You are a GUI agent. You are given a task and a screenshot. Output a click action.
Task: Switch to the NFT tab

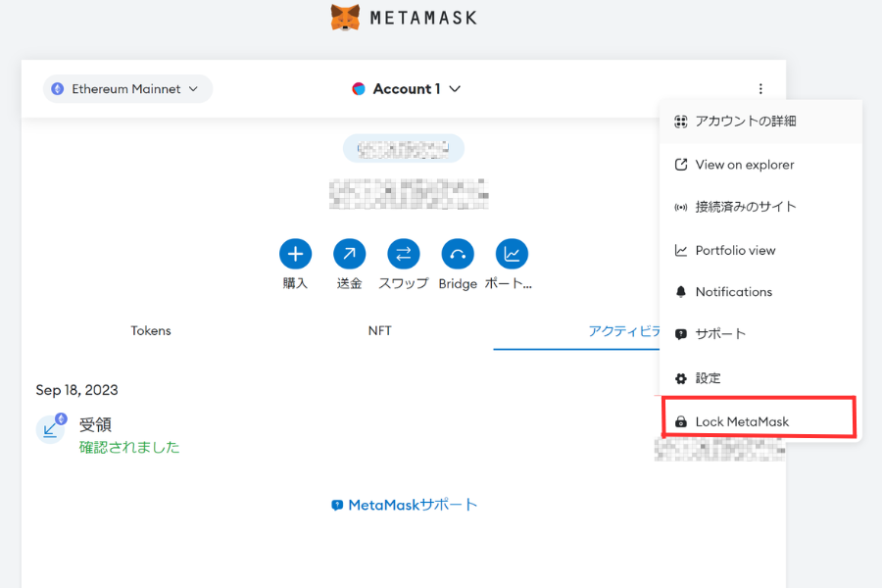[379, 330]
